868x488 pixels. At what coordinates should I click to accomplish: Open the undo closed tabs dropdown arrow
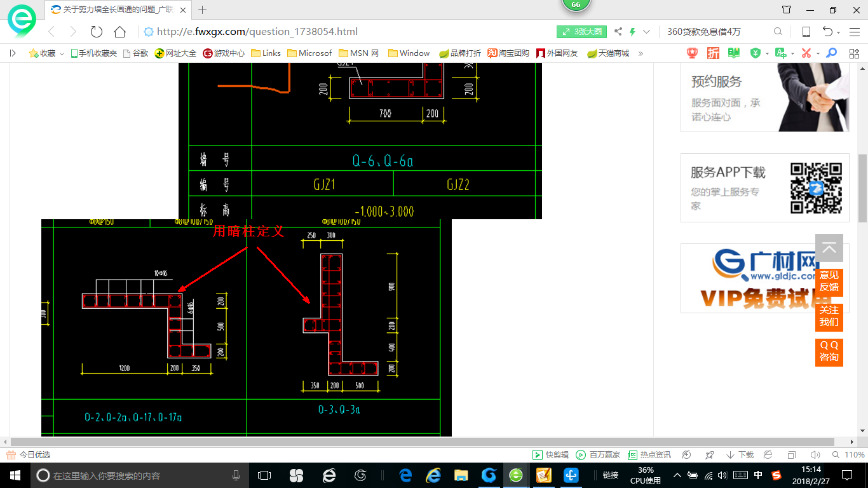pos(839,32)
